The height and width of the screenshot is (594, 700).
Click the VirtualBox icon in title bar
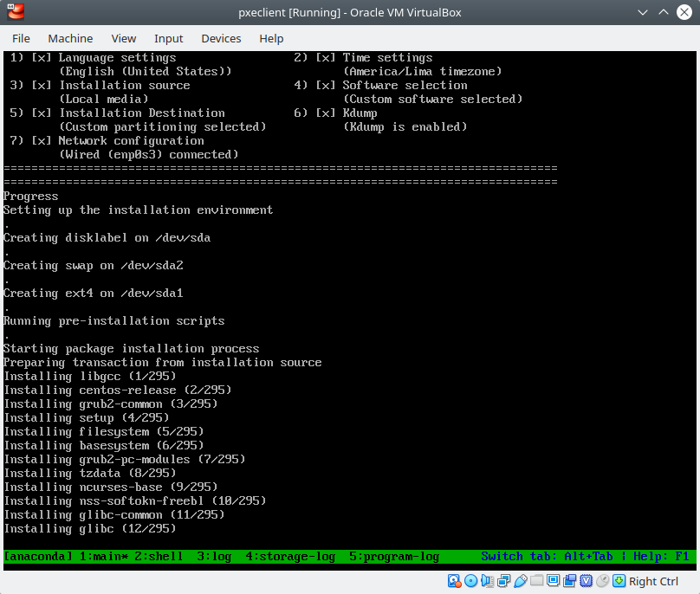pyautogui.click(x=16, y=12)
